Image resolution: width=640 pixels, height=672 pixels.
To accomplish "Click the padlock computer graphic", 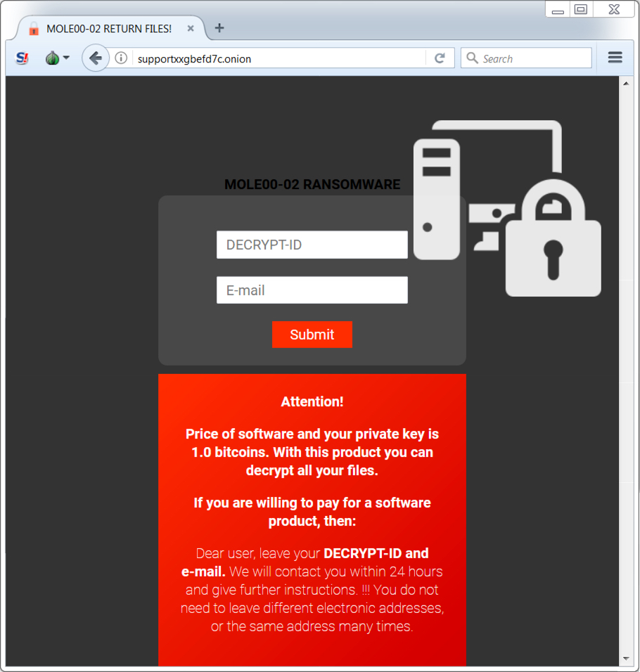I will click(507, 208).
